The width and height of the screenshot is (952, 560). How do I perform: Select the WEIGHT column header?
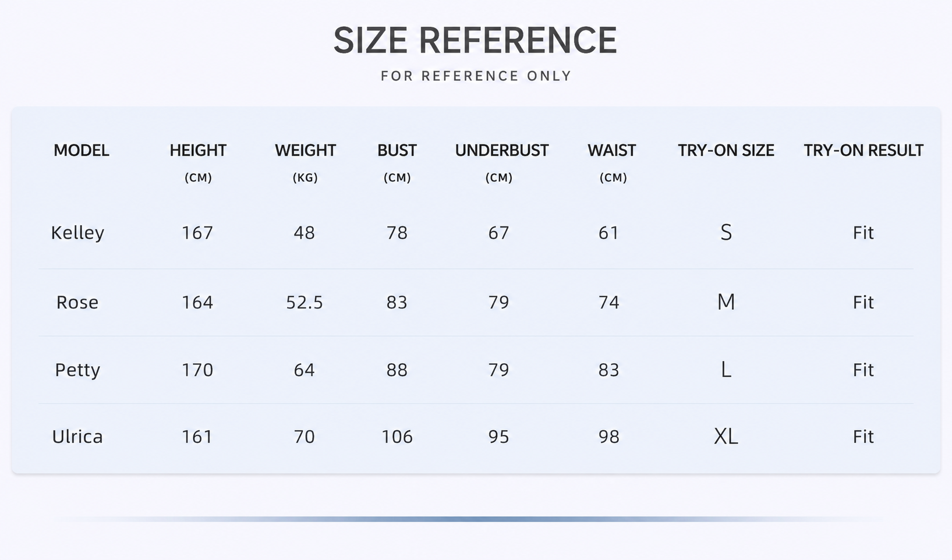(x=305, y=162)
